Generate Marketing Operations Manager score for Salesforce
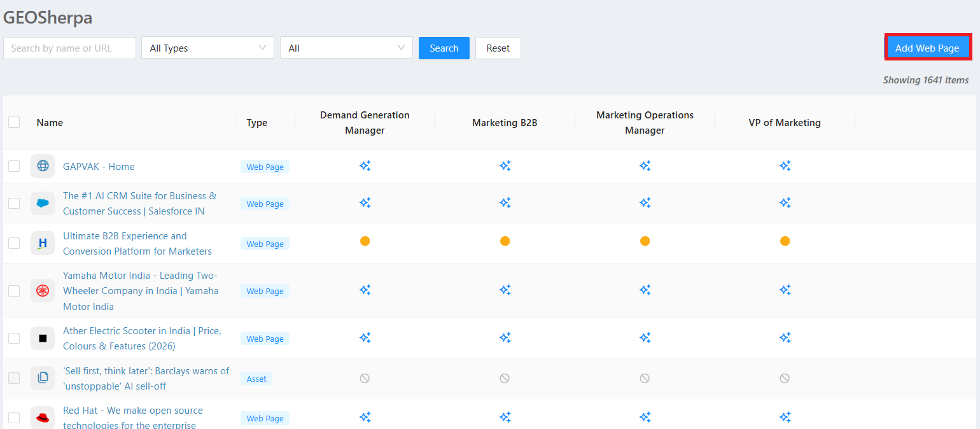This screenshot has width=980, height=429. [x=645, y=203]
